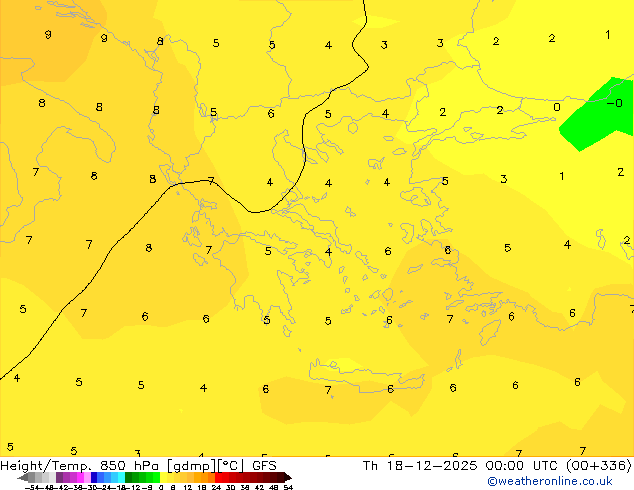This screenshot has width=634, height=490.
Task: Click the legend tick label 24
Action: click(216, 487)
